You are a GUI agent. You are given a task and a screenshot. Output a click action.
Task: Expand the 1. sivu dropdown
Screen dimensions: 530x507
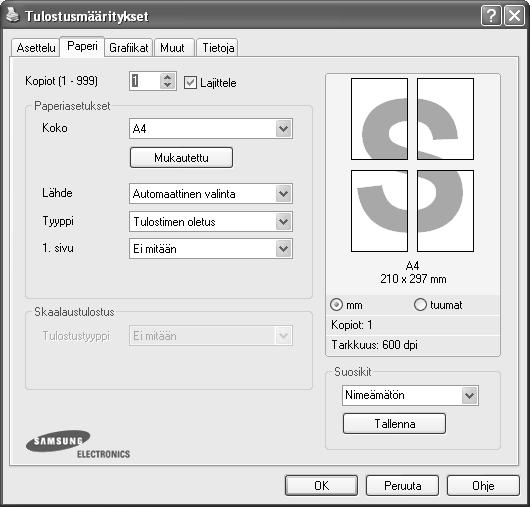211,249
